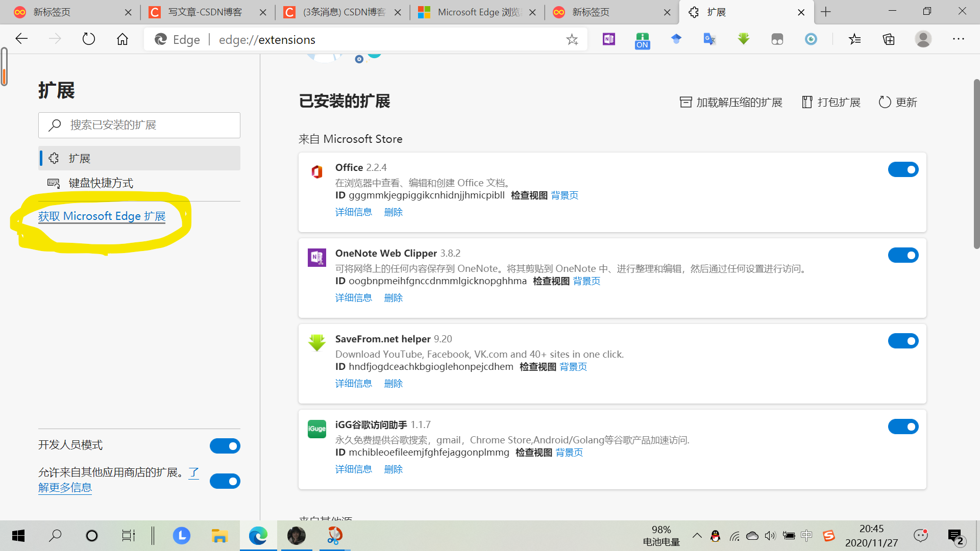Click the keyboard shortcuts icon in sidebar
The image size is (980, 551).
pyautogui.click(x=54, y=183)
